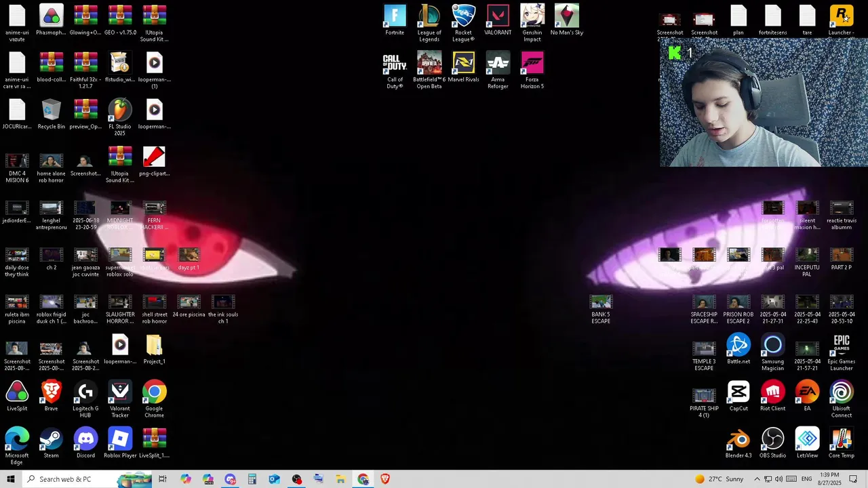Select the GEO - v1.75.0 archive
The image size is (868, 488).
point(120,20)
